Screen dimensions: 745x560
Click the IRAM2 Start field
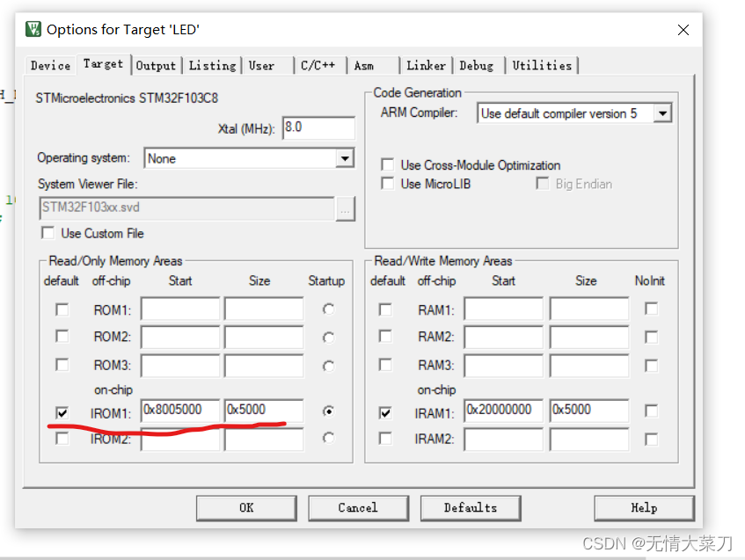tap(504, 440)
